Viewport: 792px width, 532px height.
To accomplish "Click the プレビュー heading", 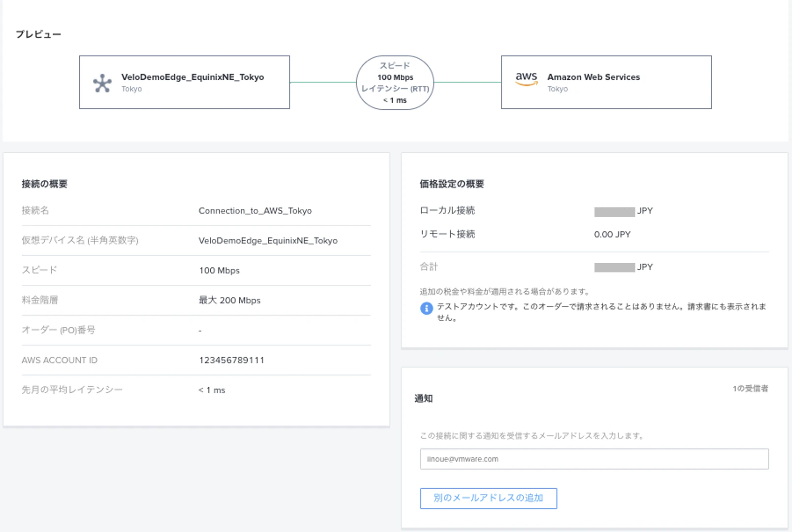I will (x=38, y=34).
